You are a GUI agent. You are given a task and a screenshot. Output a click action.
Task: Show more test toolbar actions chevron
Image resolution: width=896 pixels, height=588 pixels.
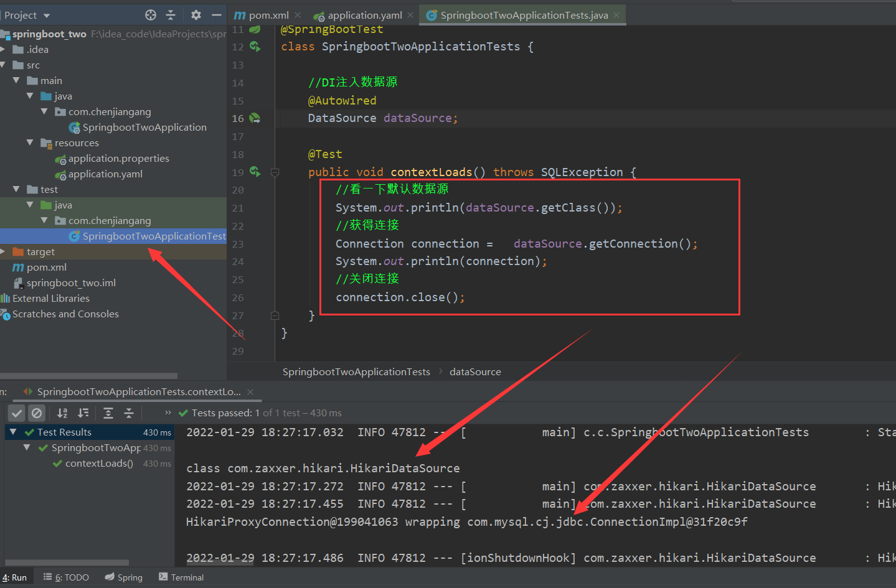167,413
